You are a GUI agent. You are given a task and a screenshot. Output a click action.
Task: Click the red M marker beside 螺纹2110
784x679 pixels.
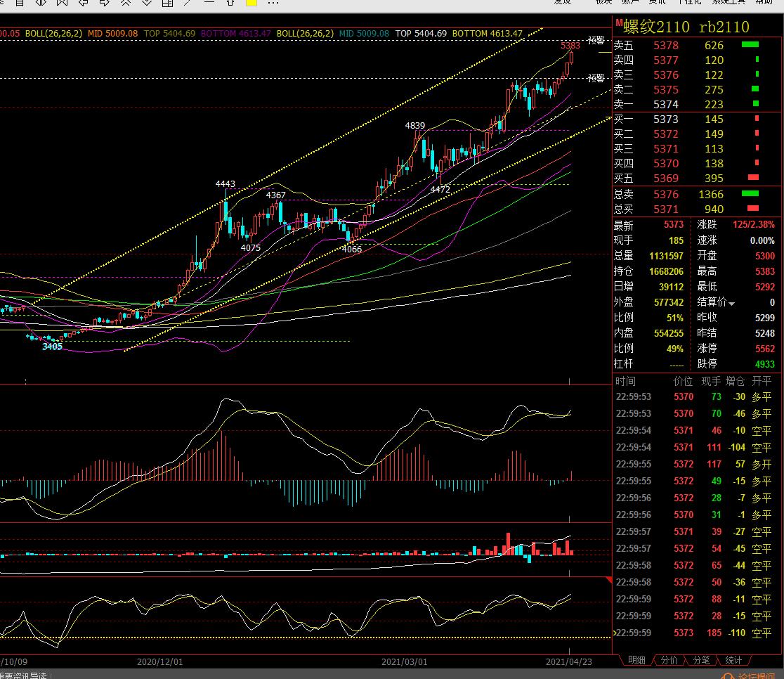click(x=618, y=22)
